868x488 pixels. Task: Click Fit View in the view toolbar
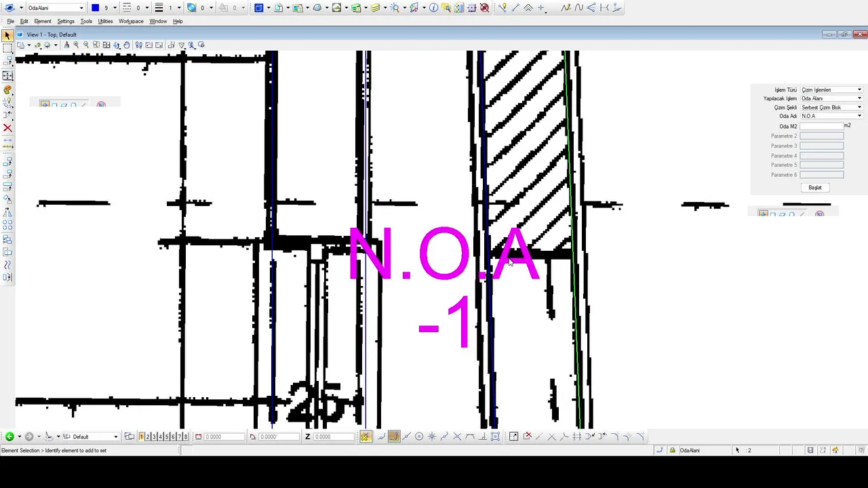106,45
